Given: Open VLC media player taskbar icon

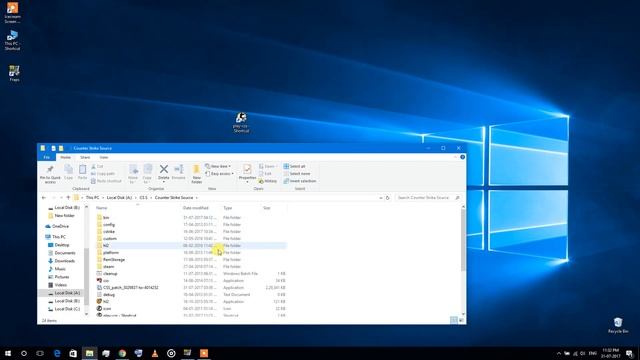Looking at the screenshot, I should point(155,353).
